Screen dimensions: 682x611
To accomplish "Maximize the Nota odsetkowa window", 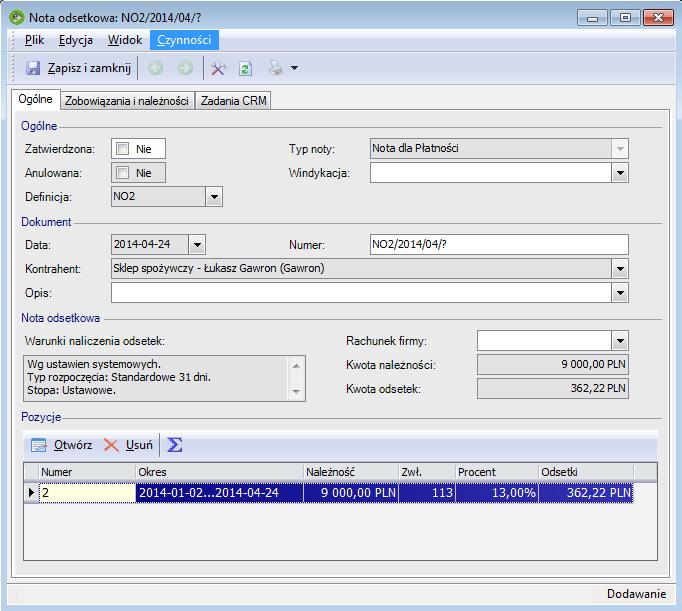I will pos(625,18).
